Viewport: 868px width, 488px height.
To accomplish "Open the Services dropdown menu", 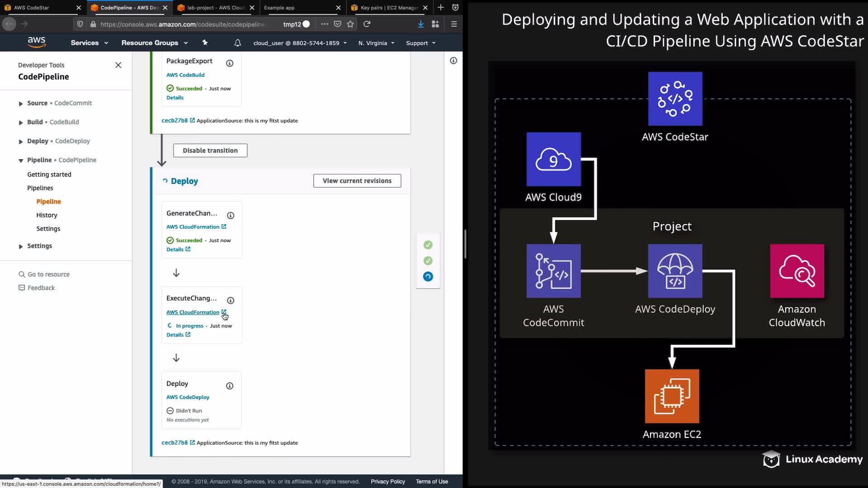I will pyautogui.click(x=89, y=43).
